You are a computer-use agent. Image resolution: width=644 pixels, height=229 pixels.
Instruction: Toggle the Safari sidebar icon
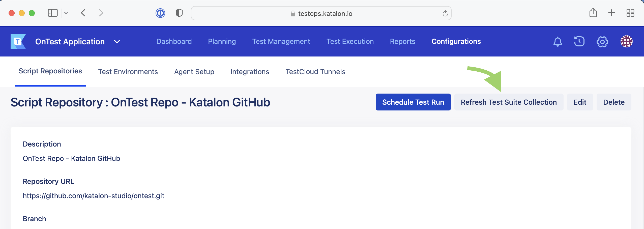53,13
